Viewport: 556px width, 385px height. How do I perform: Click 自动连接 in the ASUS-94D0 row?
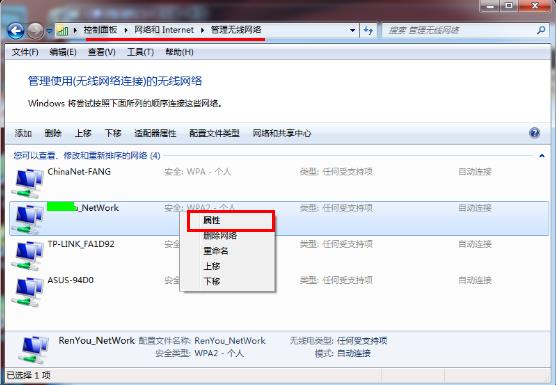pyautogui.click(x=475, y=280)
